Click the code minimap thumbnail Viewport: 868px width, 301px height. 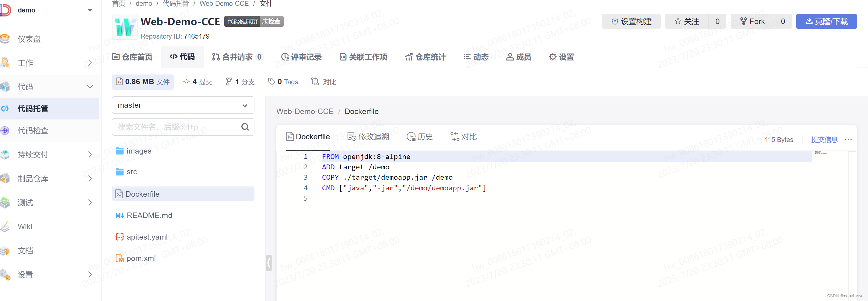[x=821, y=153]
